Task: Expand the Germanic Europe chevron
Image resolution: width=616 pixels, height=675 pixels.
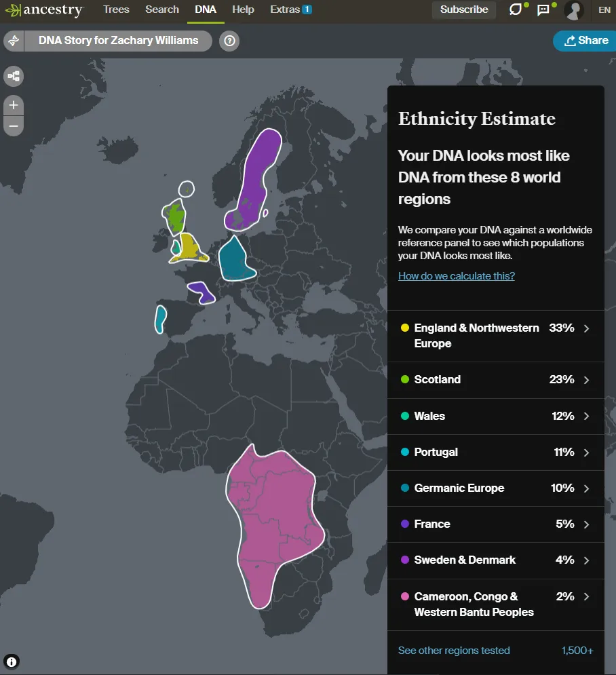Action: [x=586, y=488]
